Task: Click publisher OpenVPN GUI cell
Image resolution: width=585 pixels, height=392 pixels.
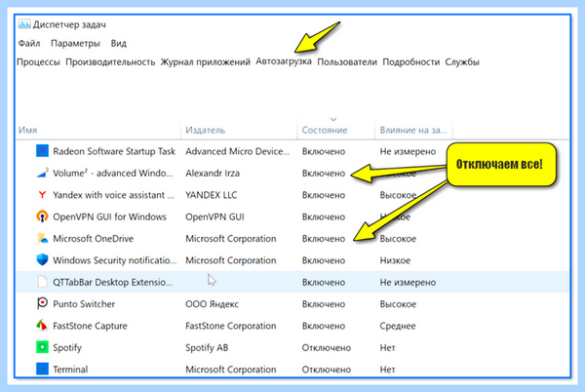Action: [x=214, y=216]
